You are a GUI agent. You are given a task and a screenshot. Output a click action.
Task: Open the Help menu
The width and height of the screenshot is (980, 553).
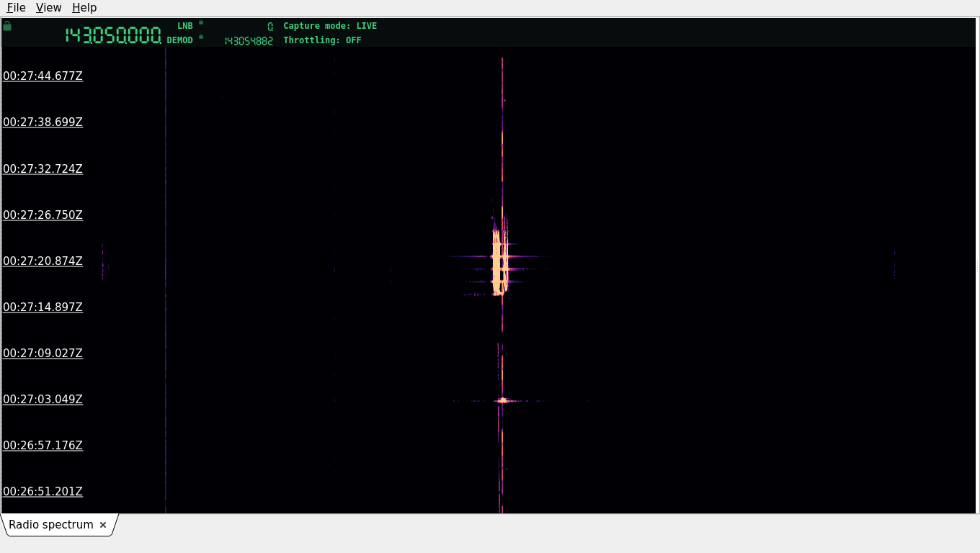click(x=84, y=7)
